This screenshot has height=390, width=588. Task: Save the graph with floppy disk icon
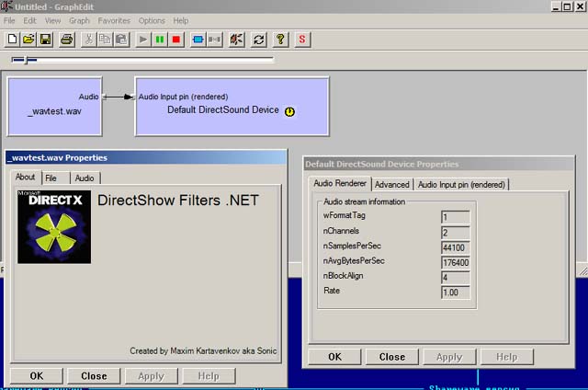45,40
